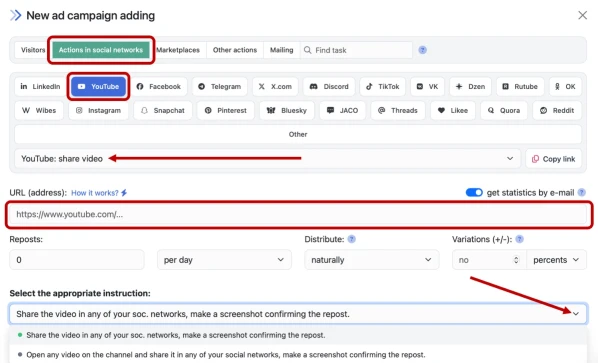The width and height of the screenshot is (598, 363).
Task: Choose the TikTok network button
Action: click(383, 87)
